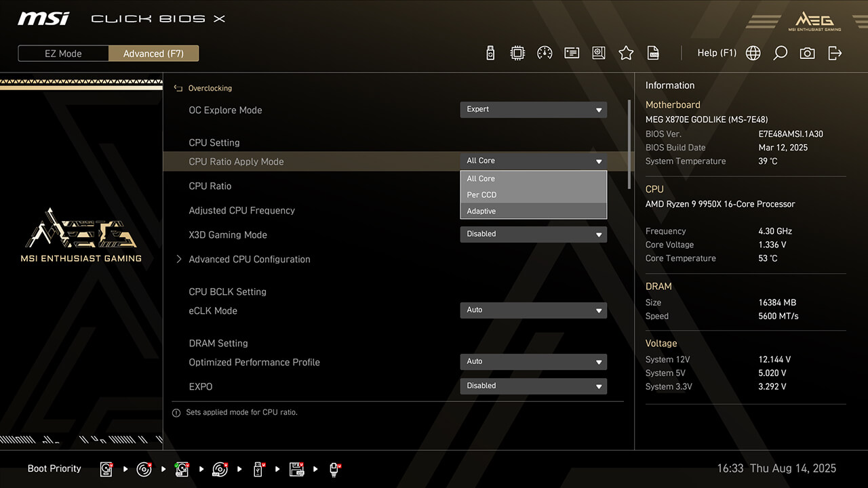Open the M-Flash USB update icon
The width and height of the screenshot is (868, 488).
pyautogui.click(x=491, y=53)
